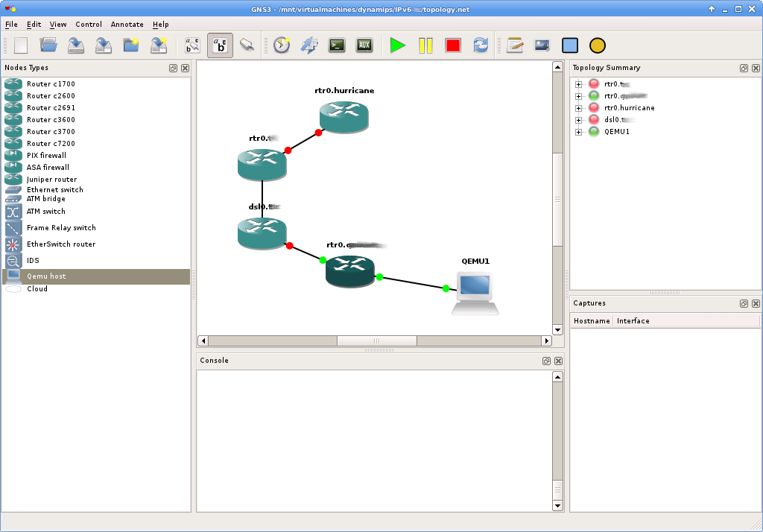Click the Hostname column header in Captures

[592, 320]
